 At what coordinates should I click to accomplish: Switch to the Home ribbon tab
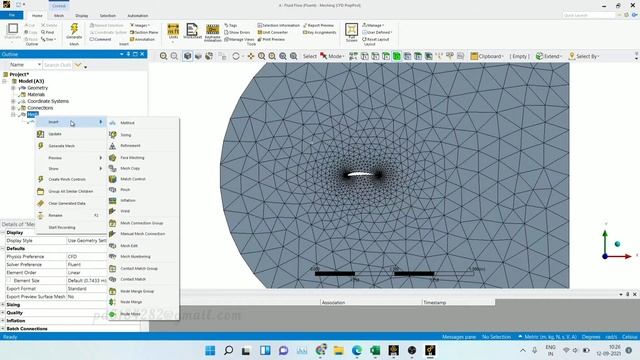[37, 16]
